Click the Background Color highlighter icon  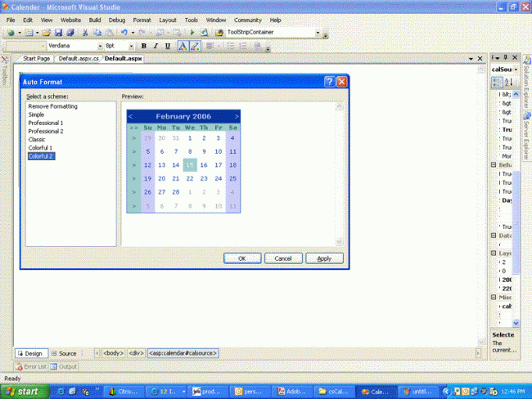pos(195,46)
